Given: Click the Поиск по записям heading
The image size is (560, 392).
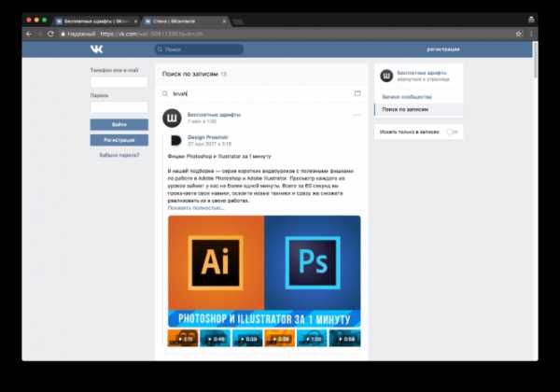Looking at the screenshot, I should point(190,74).
